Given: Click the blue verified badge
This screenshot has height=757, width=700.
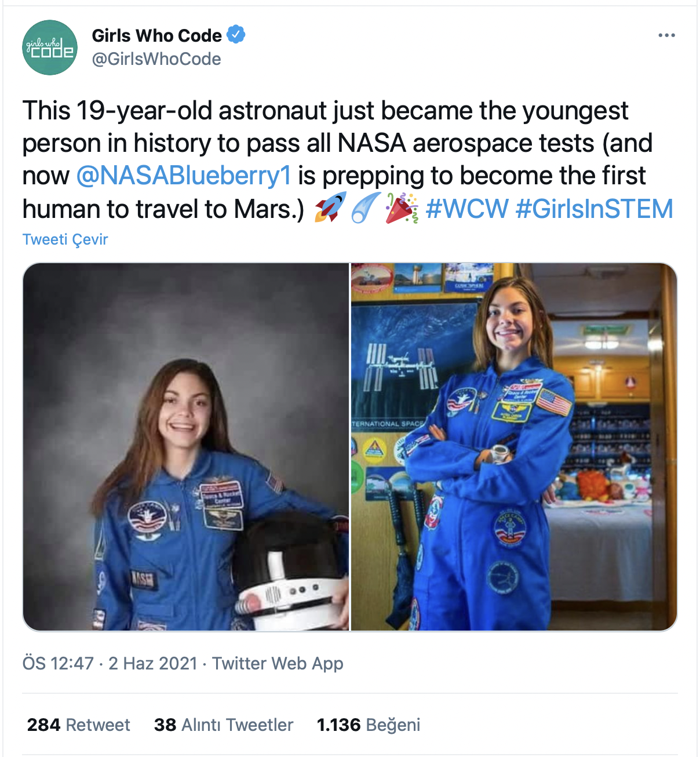Looking at the screenshot, I should click(x=236, y=35).
